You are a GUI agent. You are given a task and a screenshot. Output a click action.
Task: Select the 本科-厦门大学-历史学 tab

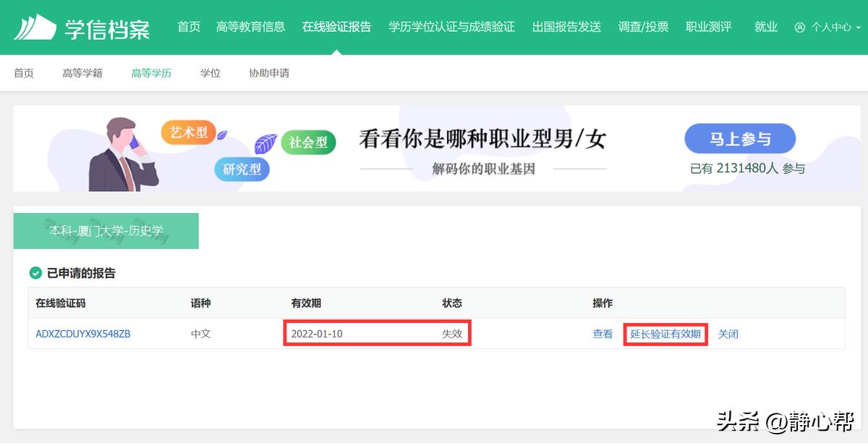106,231
